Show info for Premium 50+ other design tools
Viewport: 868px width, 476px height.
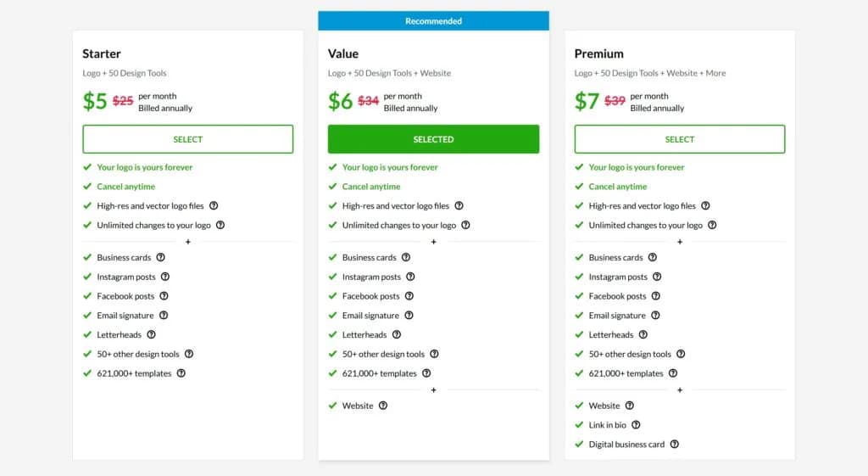coord(681,354)
